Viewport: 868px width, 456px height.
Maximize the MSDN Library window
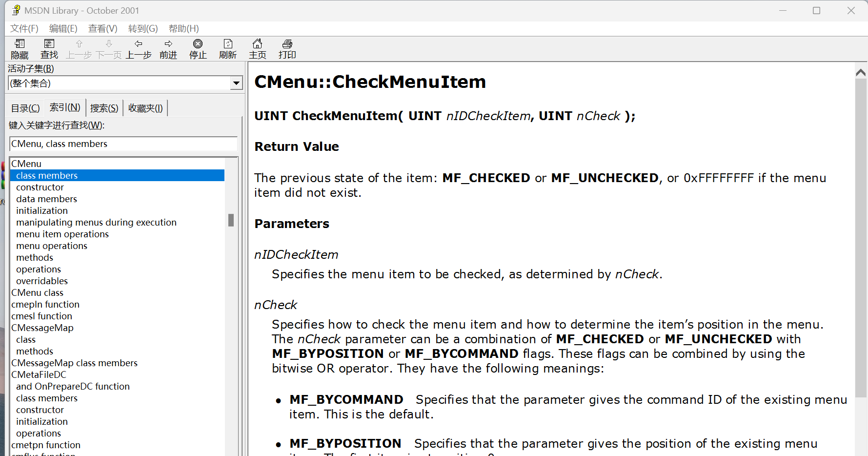pos(816,10)
